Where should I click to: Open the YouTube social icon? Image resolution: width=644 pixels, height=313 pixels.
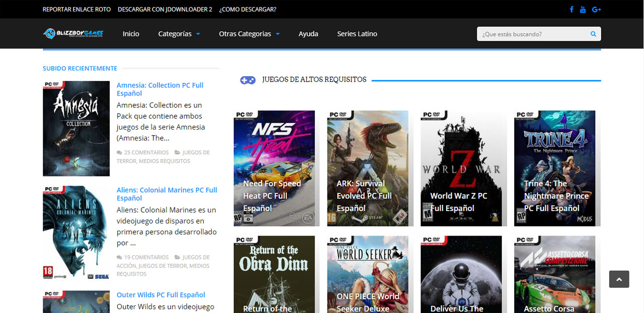(x=583, y=10)
